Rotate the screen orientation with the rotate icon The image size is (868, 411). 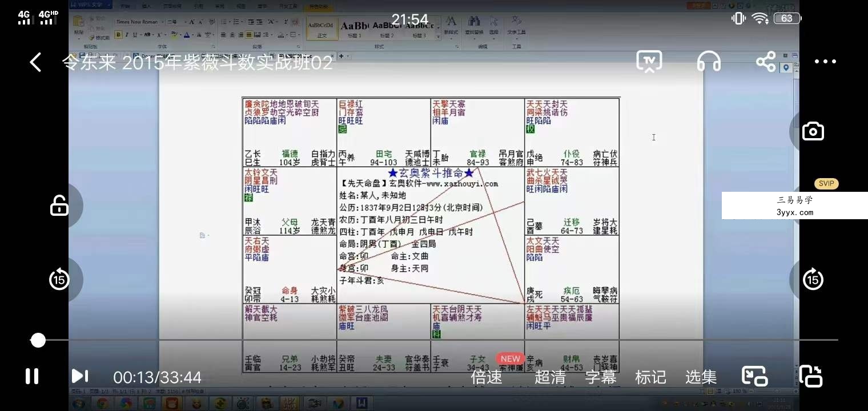pos(811,376)
